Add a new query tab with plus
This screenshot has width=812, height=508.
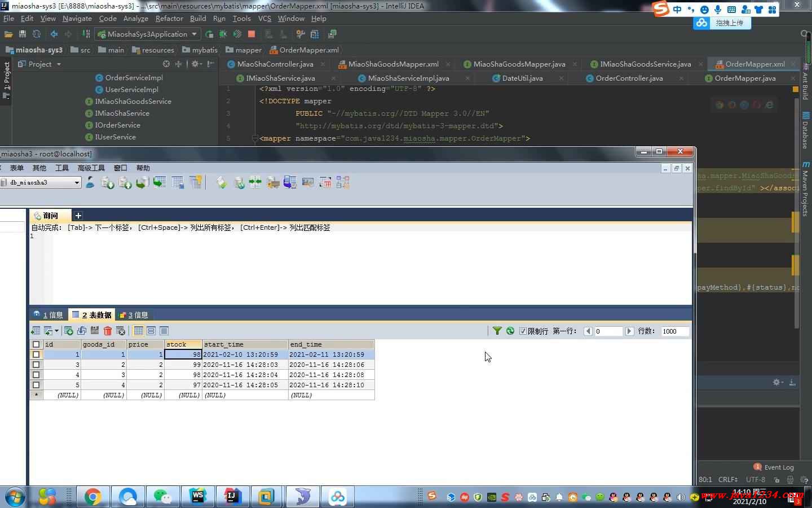tap(78, 216)
